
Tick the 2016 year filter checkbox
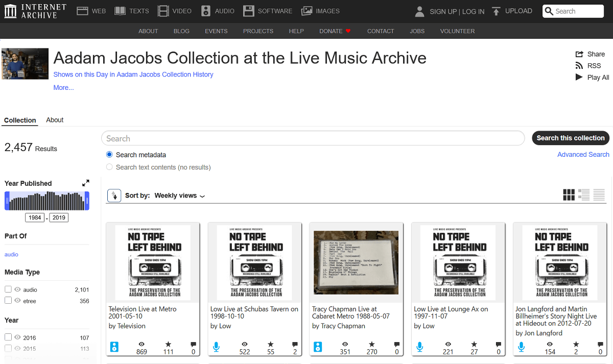click(x=8, y=337)
